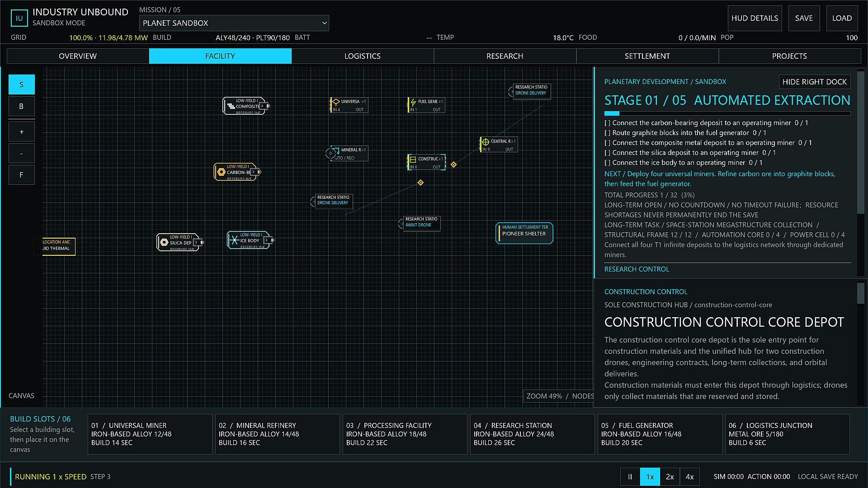This screenshot has width=868, height=488.
Task: Click the carbon-bearing deposit hexagon icon
Action: click(x=221, y=172)
